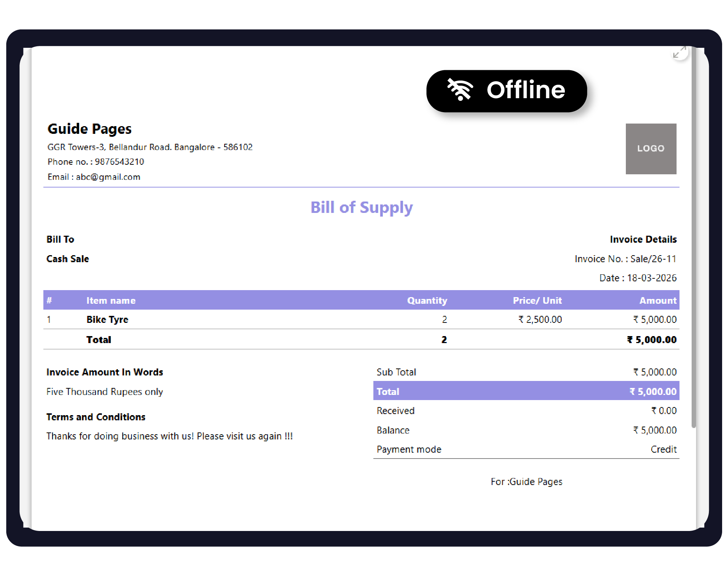The height and width of the screenshot is (574, 728).
Task: Expand the Terms and Conditions section
Action: point(96,417)
